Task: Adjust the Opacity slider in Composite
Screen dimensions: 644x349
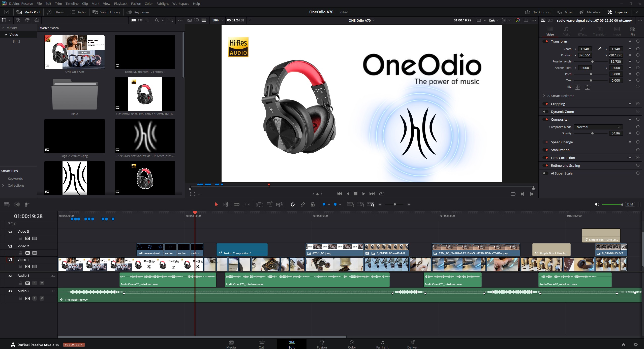Action: coord(592,133)
